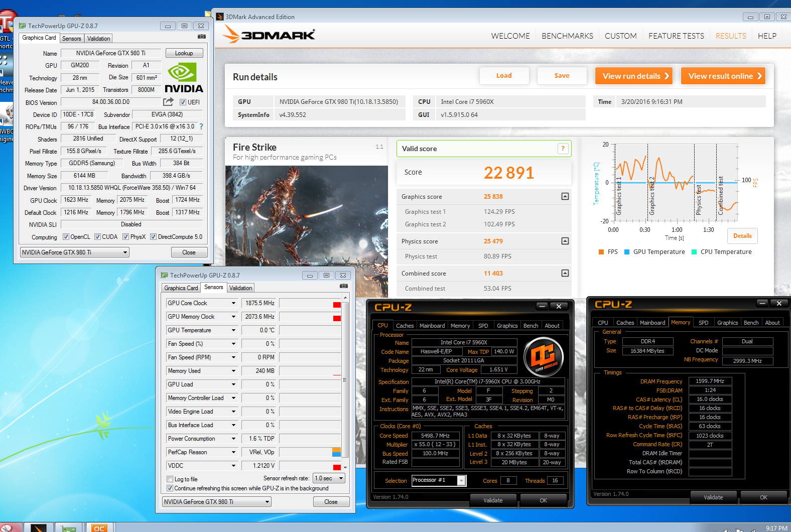This screenshot has height=532, width=791.
Task: Switch to SPD tab in right CPU-Z window
Action: (704, 323)
